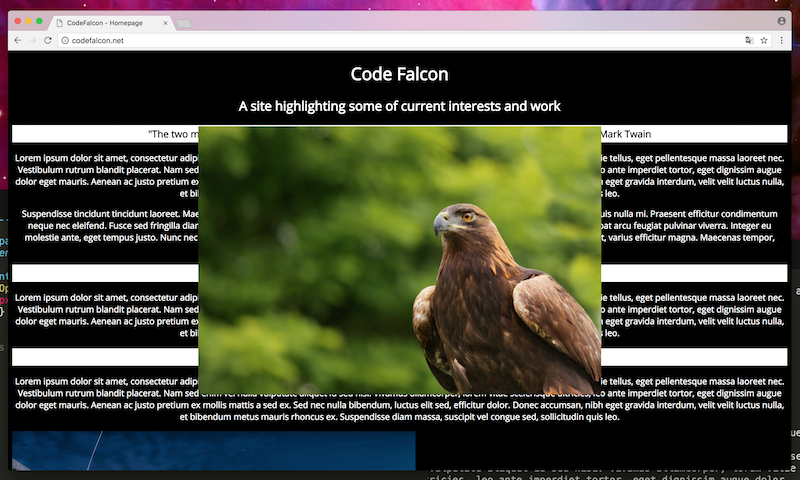Image resolution: width=800 pixels, height=480 pixels.
Task: Open the Chrome profile icon
Action: (781, 21)
